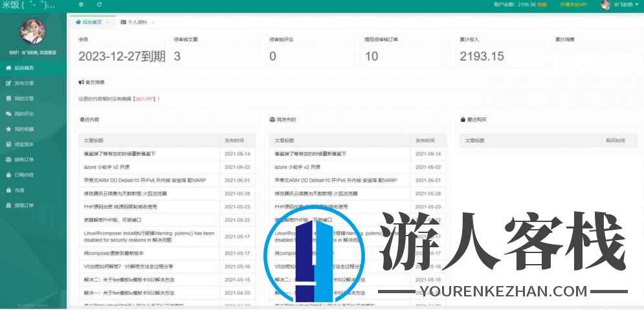Open V5加密如何解密 article in 最近内容

[x=129, y=267]
